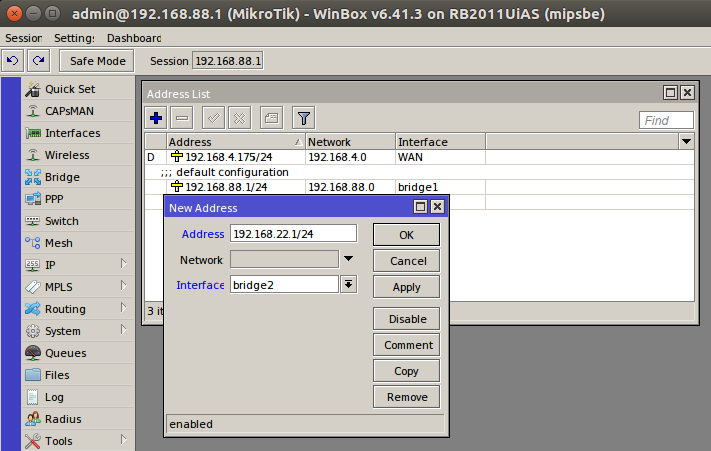Open the Interface dropdown for bridge2

click(348, 285)
